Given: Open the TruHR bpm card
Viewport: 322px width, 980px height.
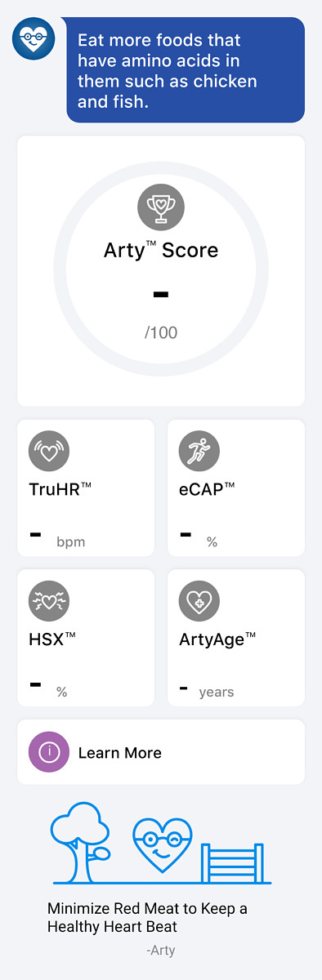Looking at the screenshot, I should (86, 488).
